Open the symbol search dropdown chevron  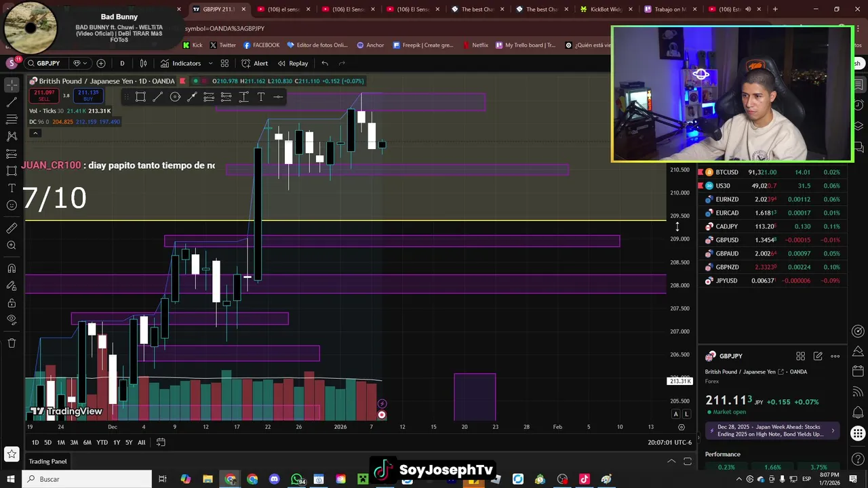(85, 63)
